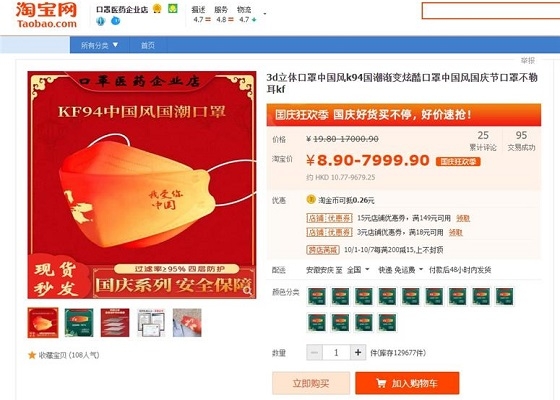This screenshot has height=400, width=560.
Task: Decrease quantity with the minus button
Action: pos(315,352)
